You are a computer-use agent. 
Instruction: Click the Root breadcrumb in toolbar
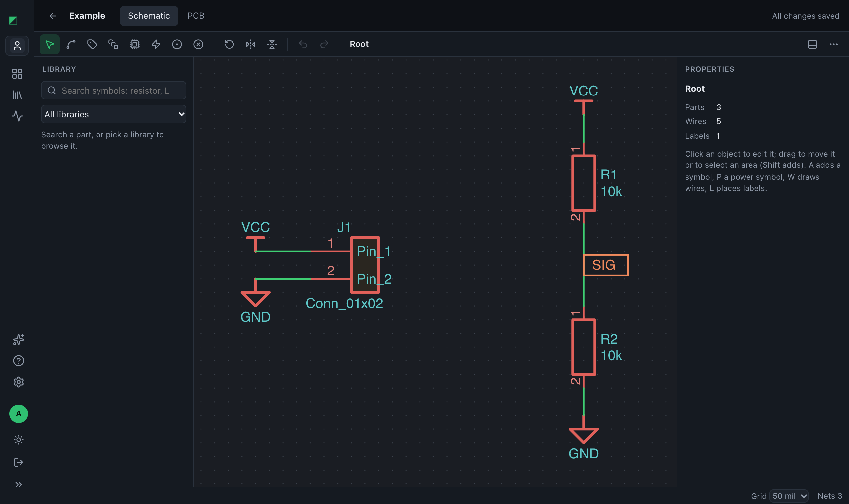coord(359,44)
